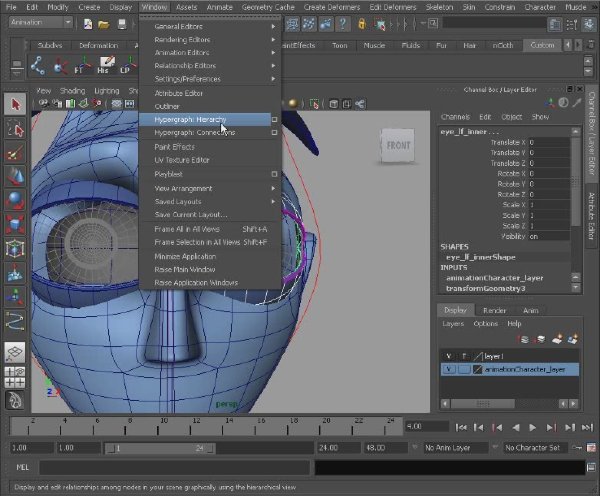This screenshot has height=496, width=600.
Task: Select the Soft Modification tool
Action: click(15, 273)
